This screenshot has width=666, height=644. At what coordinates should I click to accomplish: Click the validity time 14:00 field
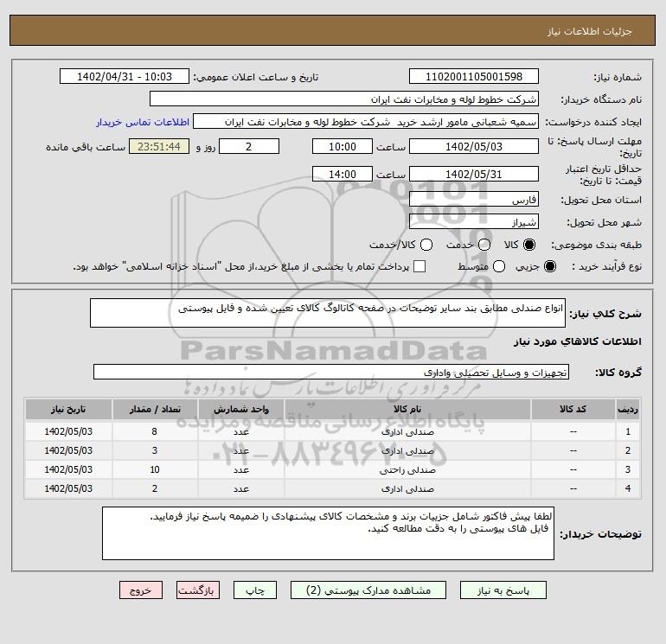pos(343,174)
